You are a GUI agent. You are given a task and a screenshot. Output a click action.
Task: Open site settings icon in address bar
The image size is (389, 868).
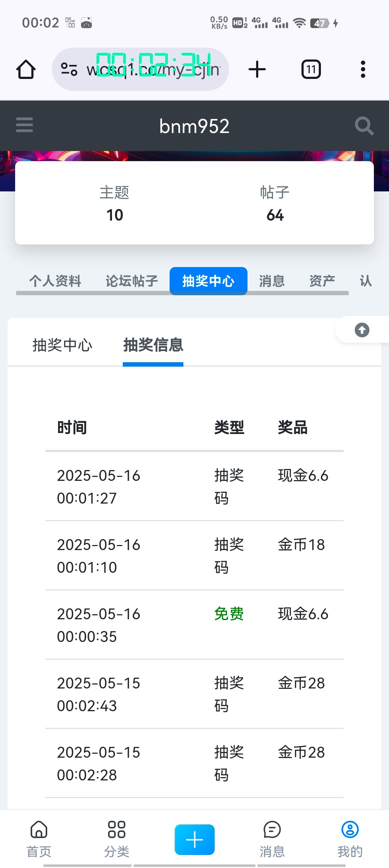[69, 69]
